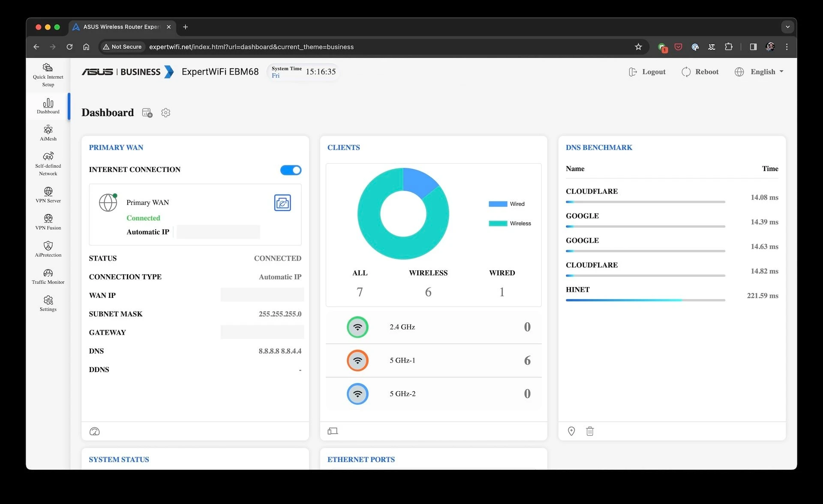Select the Dashboard sidebar item
Image resolution: width=823 pixels, height=504 pixels.
pyautogui.click(x=48, y=106)
